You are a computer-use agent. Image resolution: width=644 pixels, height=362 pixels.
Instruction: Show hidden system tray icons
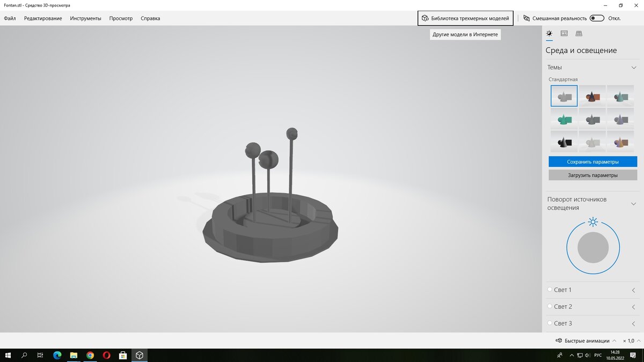(x=570, y=355)
